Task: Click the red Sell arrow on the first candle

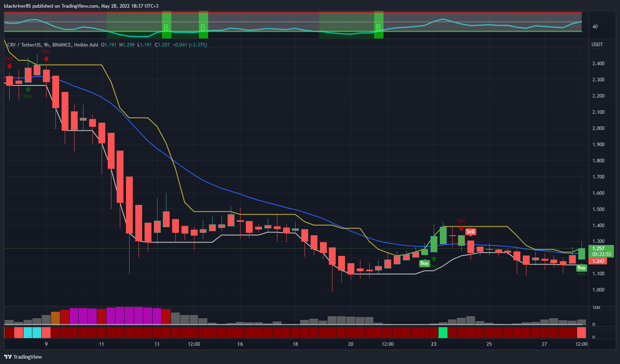Action: coord(9,66)
